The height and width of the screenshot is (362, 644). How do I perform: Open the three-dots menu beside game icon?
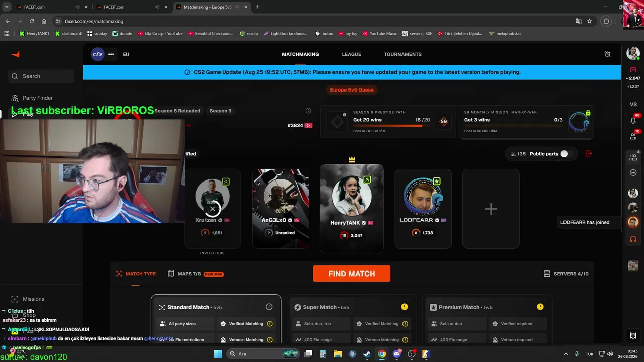[111, 54]
